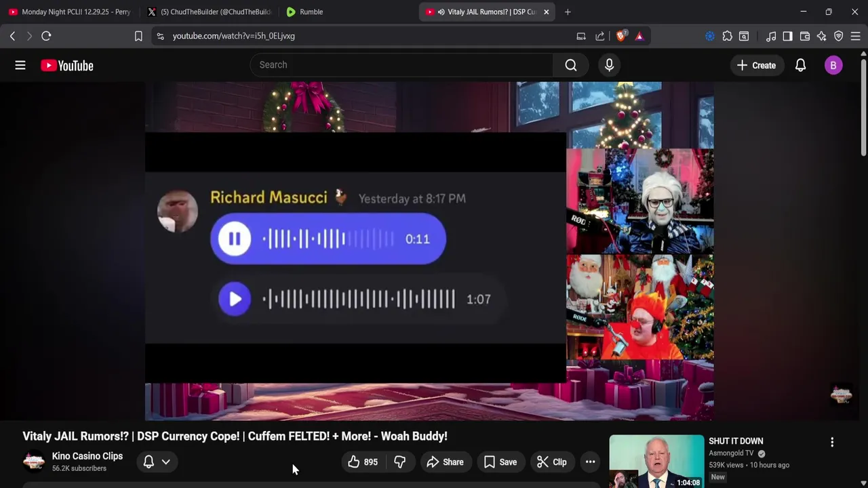868x488 pixels.
Task: Start voice search with the microphone
Action: pos(609,65)
